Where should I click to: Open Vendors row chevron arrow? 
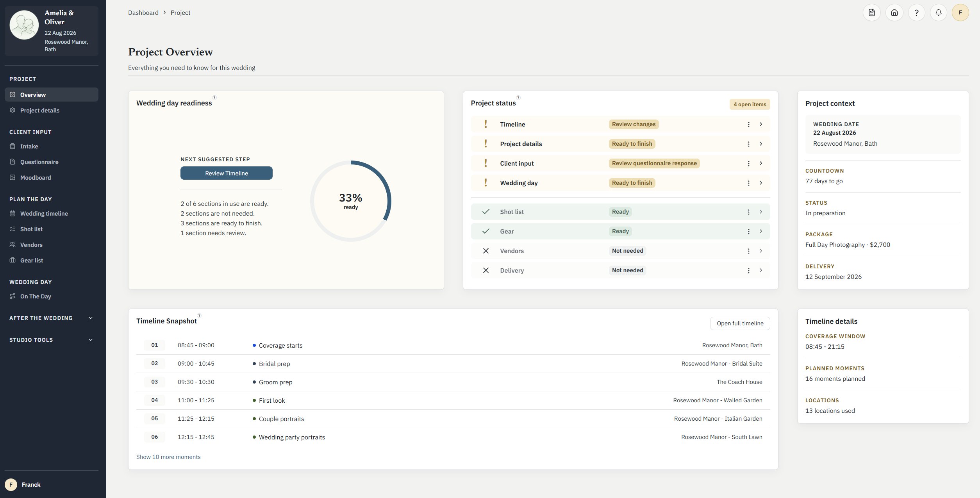coord(760,251)
